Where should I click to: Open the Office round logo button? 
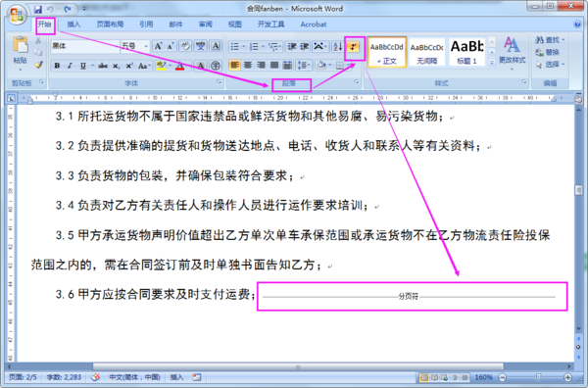click(x=17, y=15)
